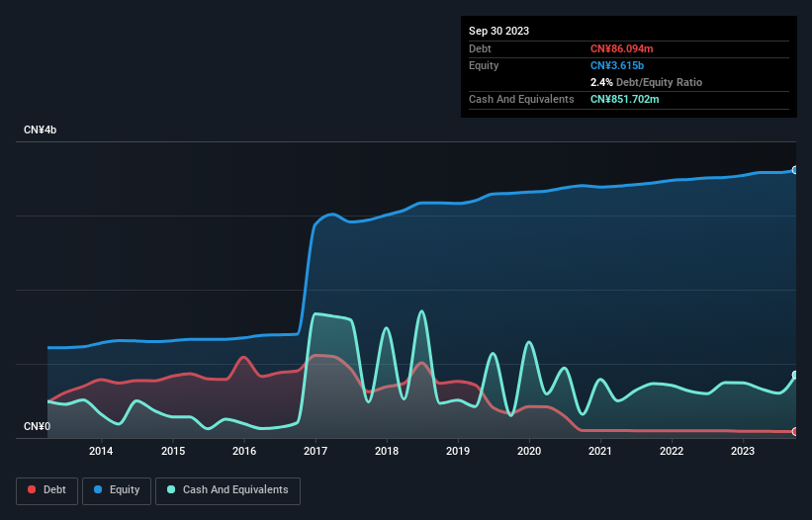The height and width of the screenshot is (520, 812).
Task: Click the teal Cash legend color dot
Action: coord(171,489)
